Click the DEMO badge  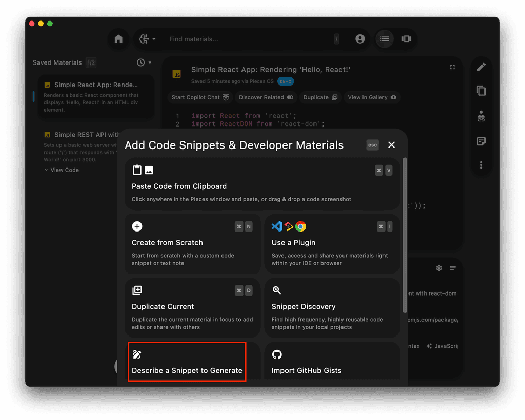click(286, 81)
